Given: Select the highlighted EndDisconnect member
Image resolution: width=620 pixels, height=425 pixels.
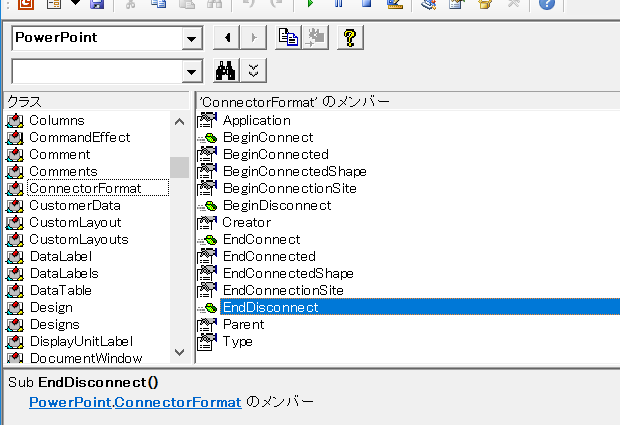Looking at the screenshot, I should [420, 307].
